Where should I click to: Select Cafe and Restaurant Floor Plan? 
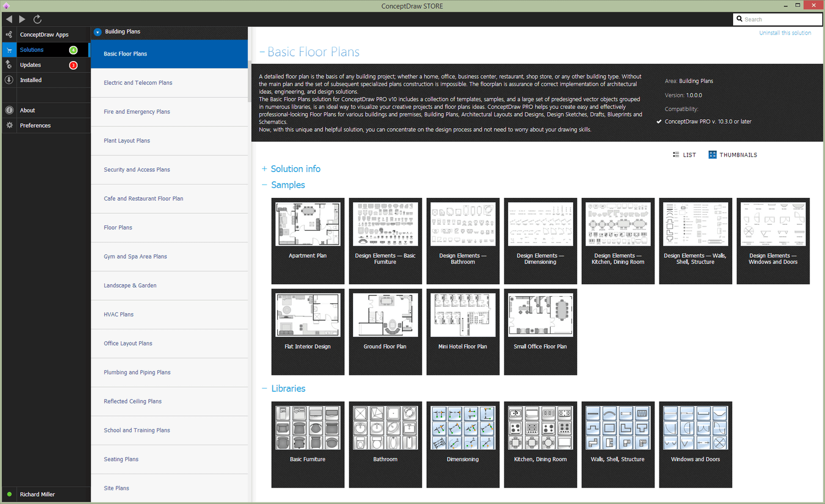pos(169,199)
